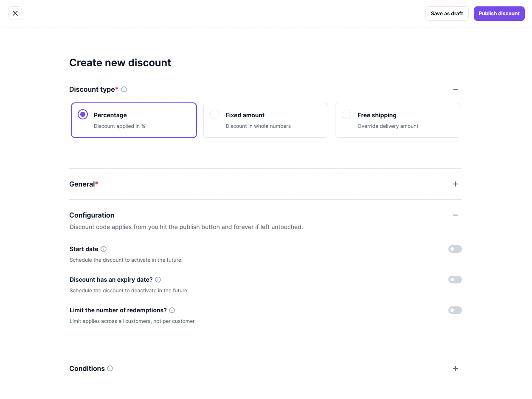Screen dimensions: 532x399
Task: Select the Percentage radio button
Action: pyautogui.click(x=83, y=114)
